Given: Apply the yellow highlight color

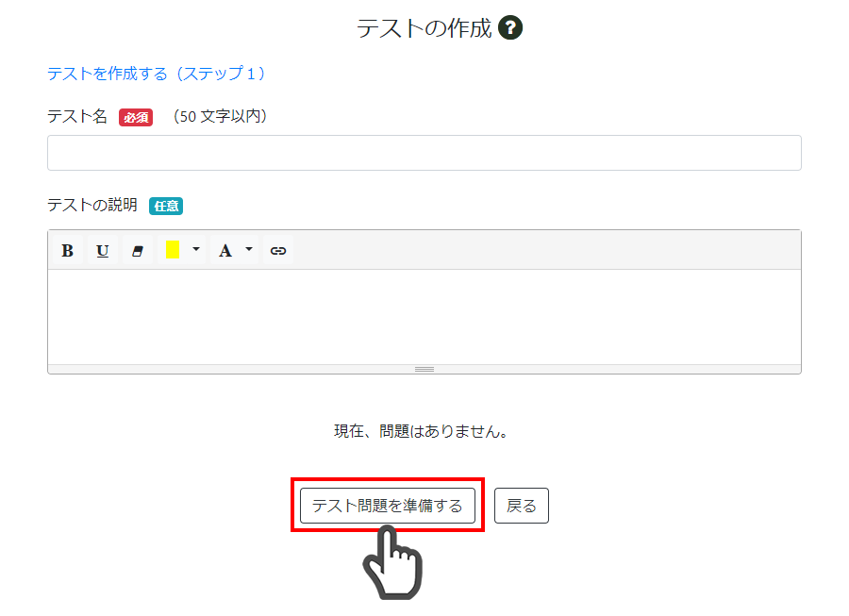Looking at the screenshot, I should pos(173,250).
